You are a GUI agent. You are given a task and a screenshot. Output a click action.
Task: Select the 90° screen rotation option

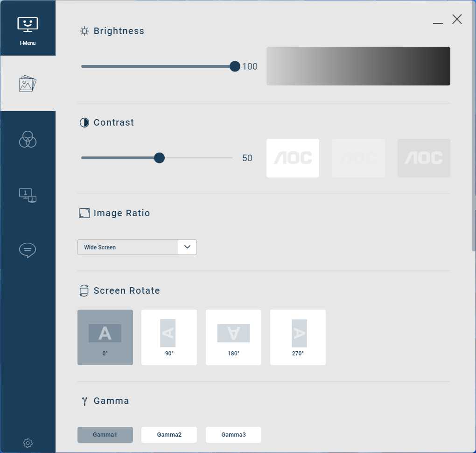(169, 337)
